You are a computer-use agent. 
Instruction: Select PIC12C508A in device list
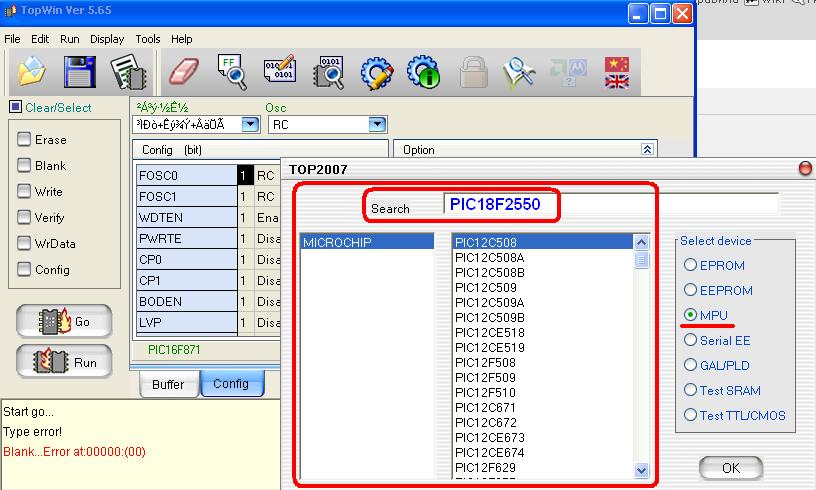coord(543,257)
